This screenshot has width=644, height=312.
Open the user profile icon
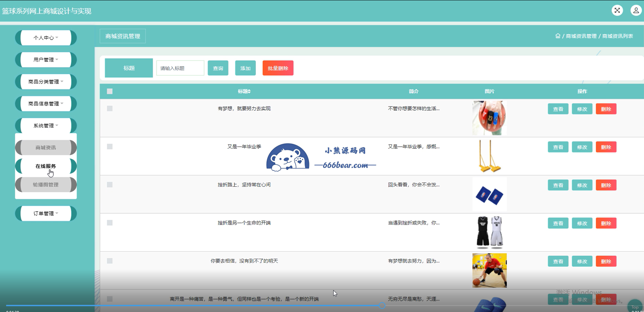636,11
